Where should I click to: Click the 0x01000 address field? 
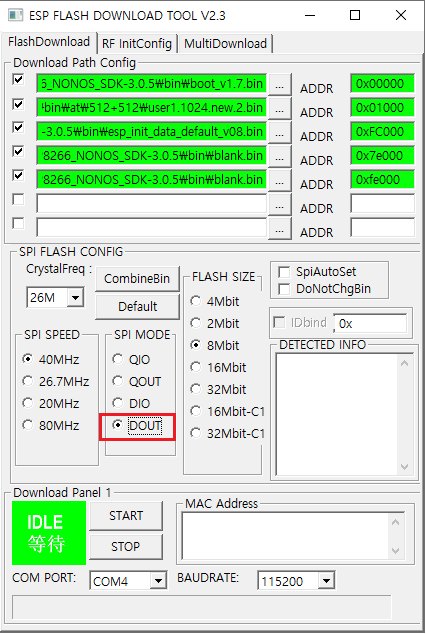pyautogui.click(x=382, y=108)
